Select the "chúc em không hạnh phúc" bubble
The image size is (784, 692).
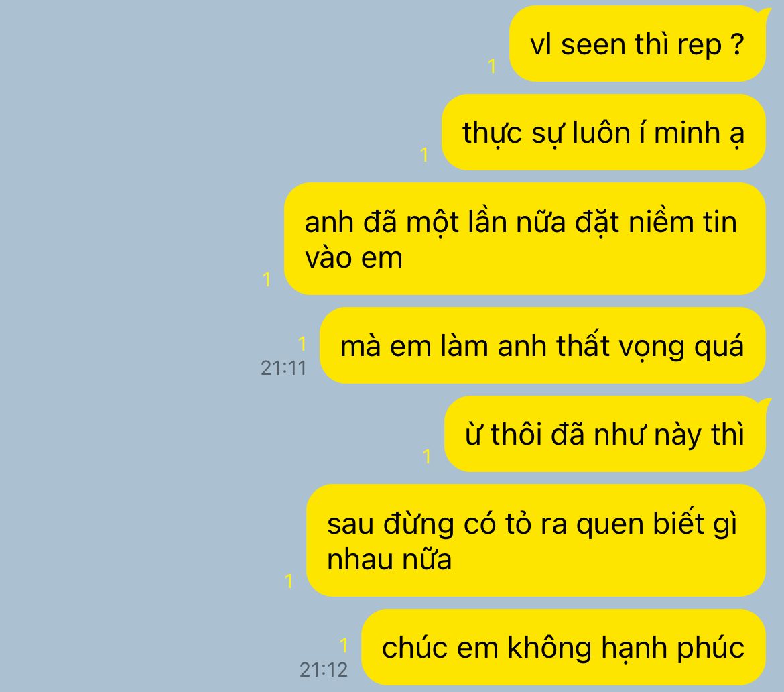pos(564,647)
